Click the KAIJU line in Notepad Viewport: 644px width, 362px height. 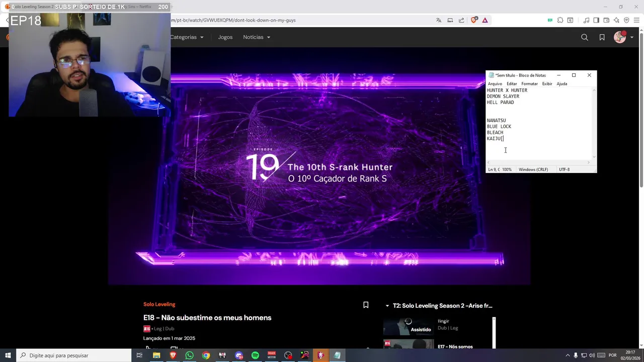coord(495,139)
